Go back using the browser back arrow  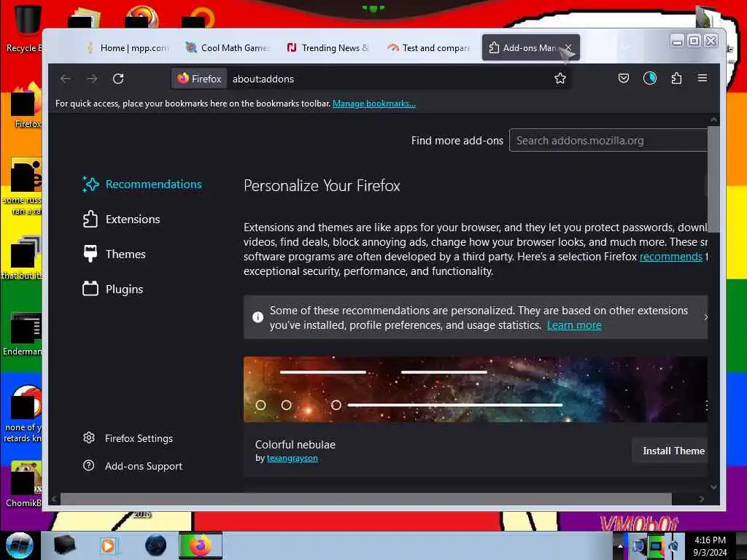pyautogui.click(x=65, y=79)
